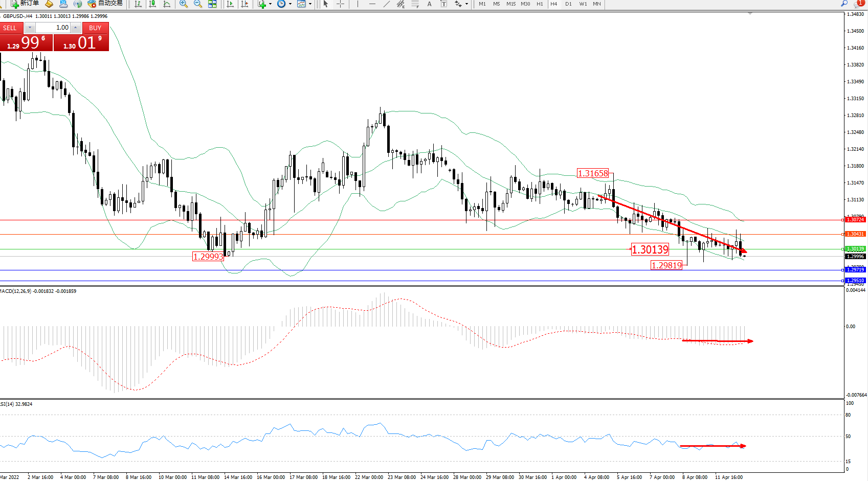Open the search magnifier icon
Image resolution: width=868 pixels, height=481 pixels.
(844, 4)
